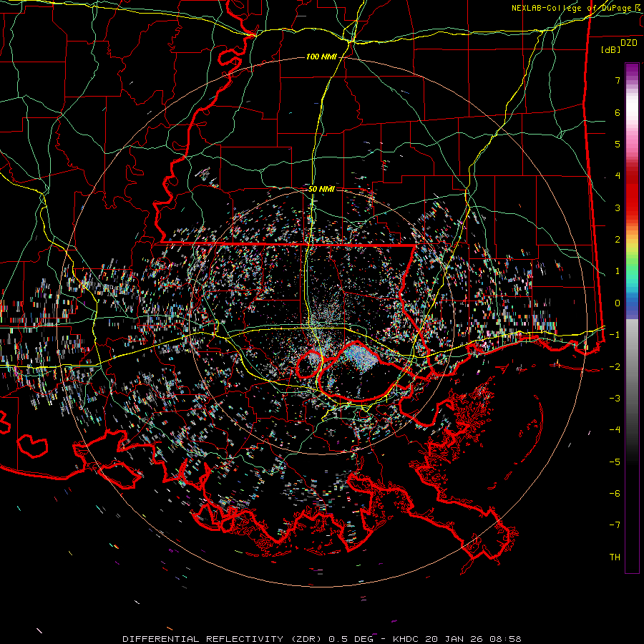
Task: Click the -4 value on the color scale
Action: 615,430
